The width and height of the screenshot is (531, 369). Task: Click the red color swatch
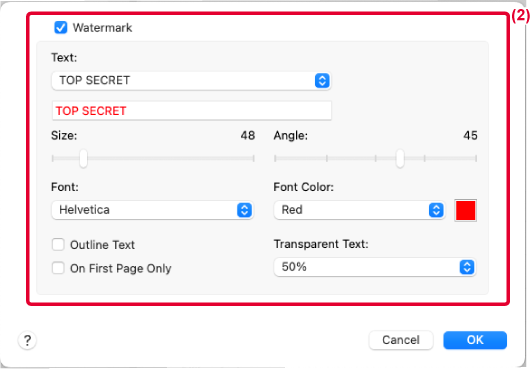click(466, 210)
